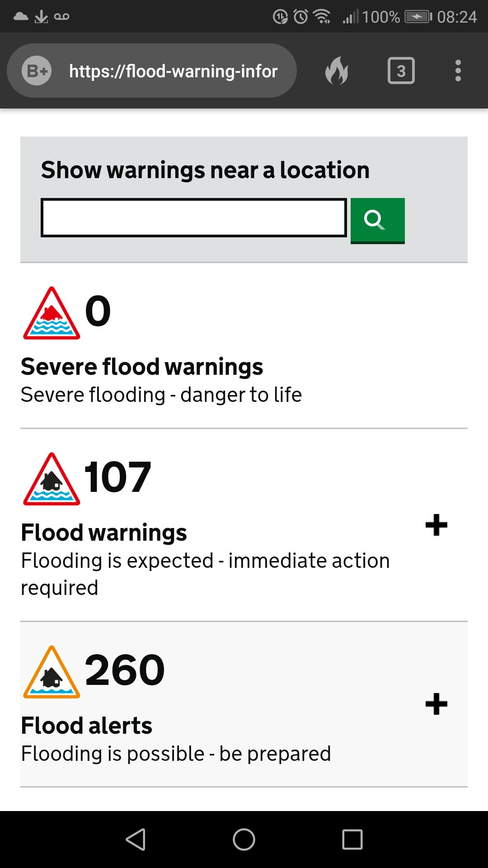Expand the Flood alerts section plus sign

[x=436, y=704]
